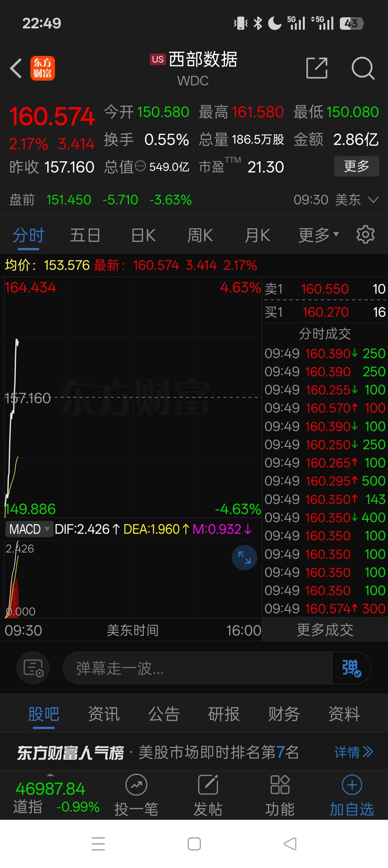The height and width of the screenshot is (868, 388).
Task: Open the 公告 tab
Action: click(x=164, y=714)
